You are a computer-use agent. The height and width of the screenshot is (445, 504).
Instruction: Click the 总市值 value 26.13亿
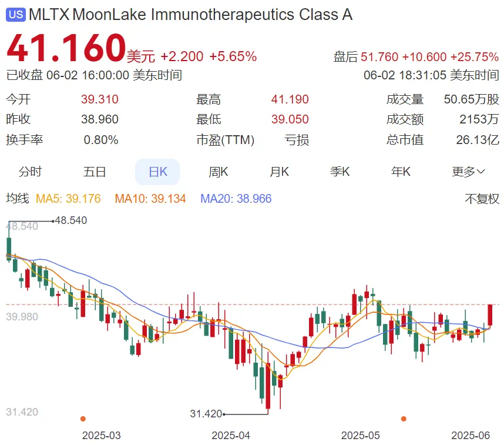478,140
